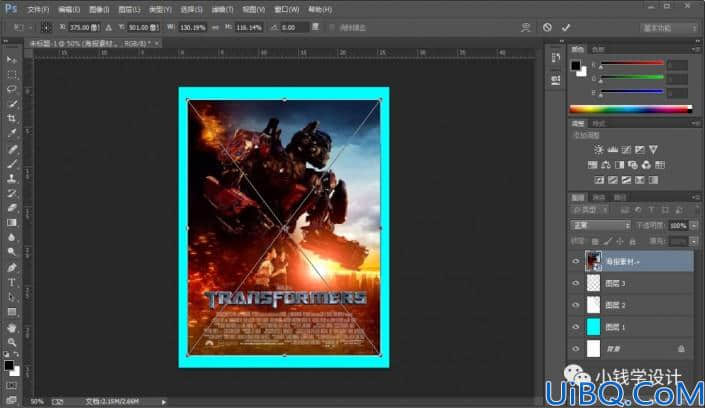Image resolution: width=705 pixels, height=408 pixels.
Task: Hide the 背景 background layer
Action: [576, 349]
